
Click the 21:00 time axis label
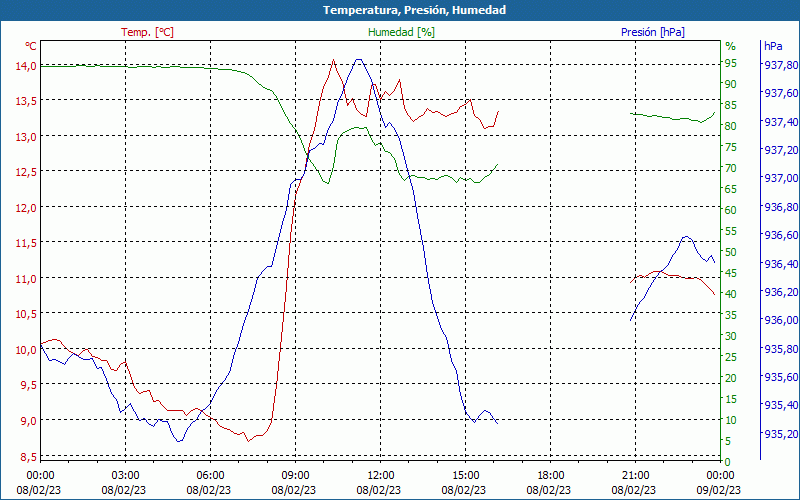pyautogui.click(x=634, y=476)
